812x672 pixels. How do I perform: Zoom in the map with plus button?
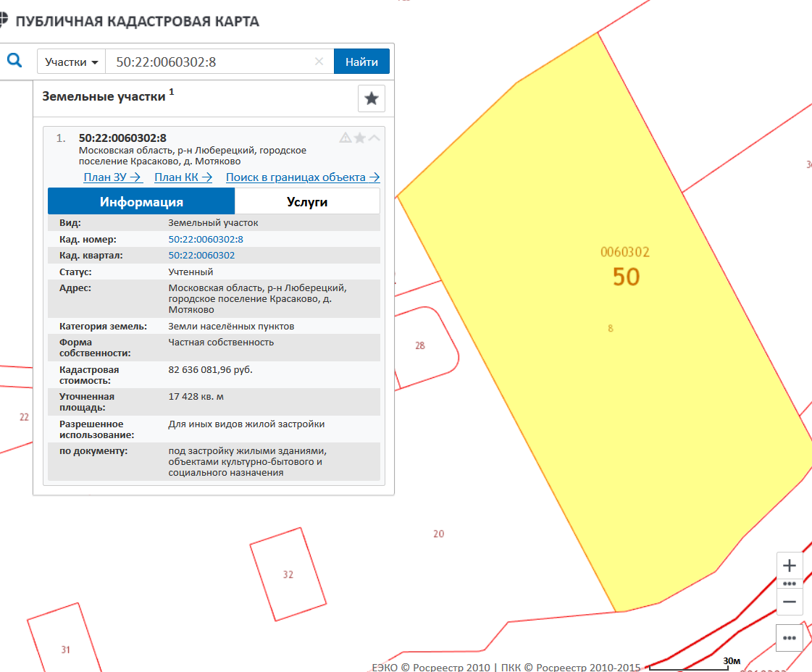click(790, 566)
